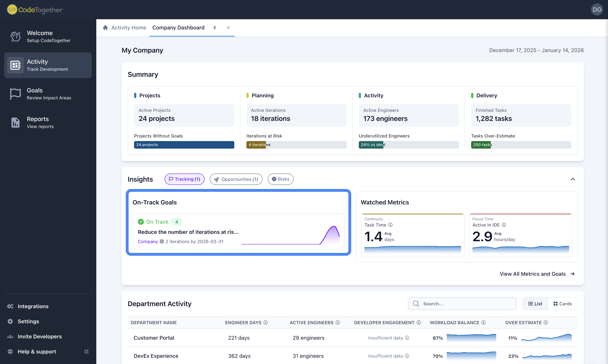The width and height of the screenshot is (608, 364).
Task: Switch Department Activity to Cards view
Action: (x=562, y=304)
